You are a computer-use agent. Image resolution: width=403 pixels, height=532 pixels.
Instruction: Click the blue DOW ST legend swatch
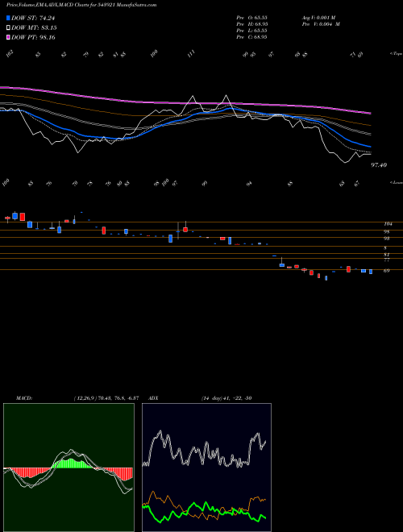pos(9,19)
